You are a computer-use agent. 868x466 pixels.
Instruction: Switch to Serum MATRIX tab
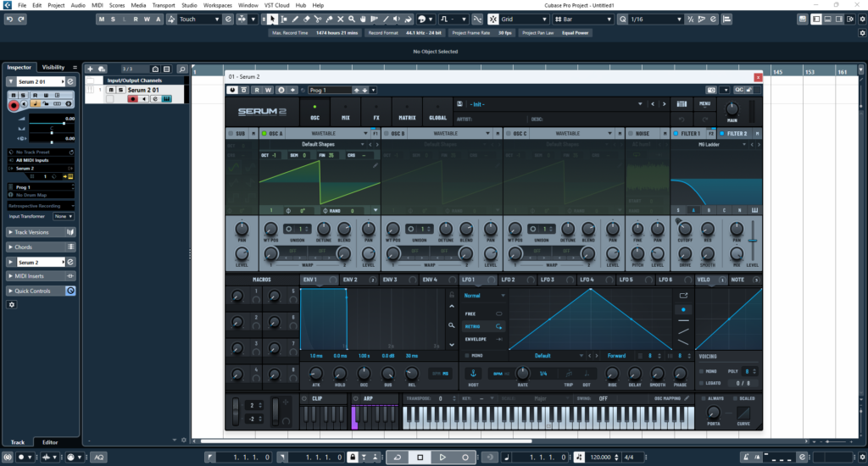[407, 112]
